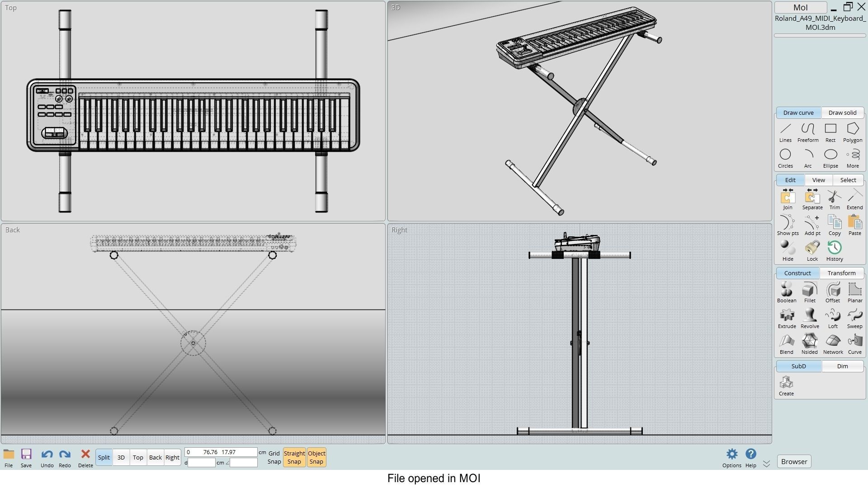Apply the Fillet tool

(810, 293)
